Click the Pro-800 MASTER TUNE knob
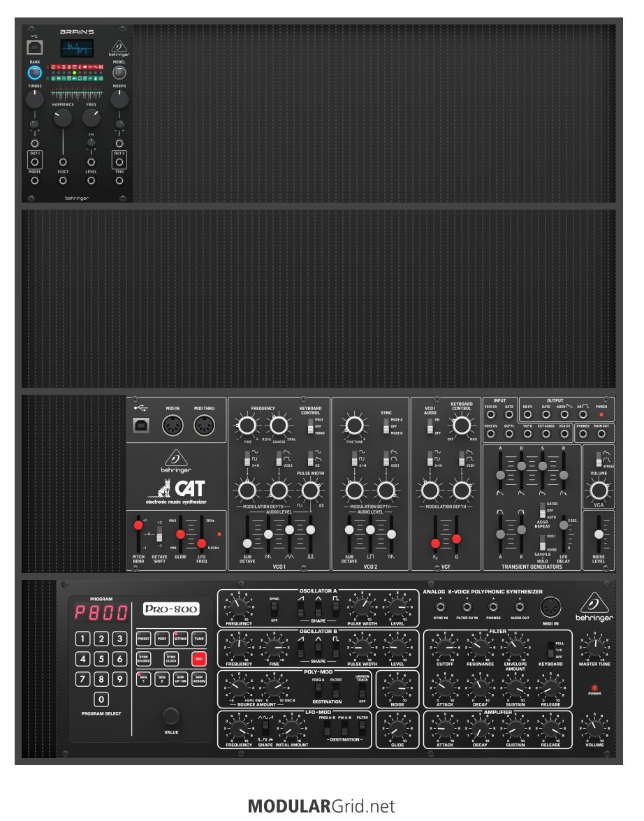644x821 pixels. click(x=594, y=647)
